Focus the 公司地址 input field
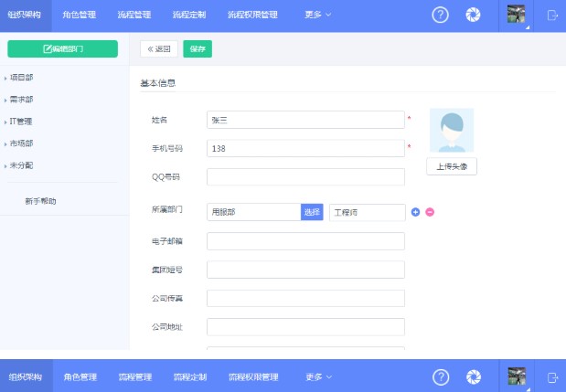Viewport: 566px width, 392px height. [x=305, y=327]
